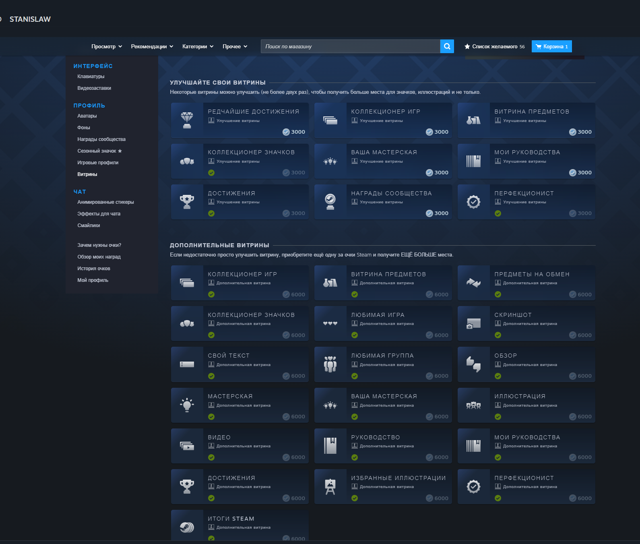Click the Любимая группа people icon
This screenshot has height=544, width=640.
(x=330, y=364)
